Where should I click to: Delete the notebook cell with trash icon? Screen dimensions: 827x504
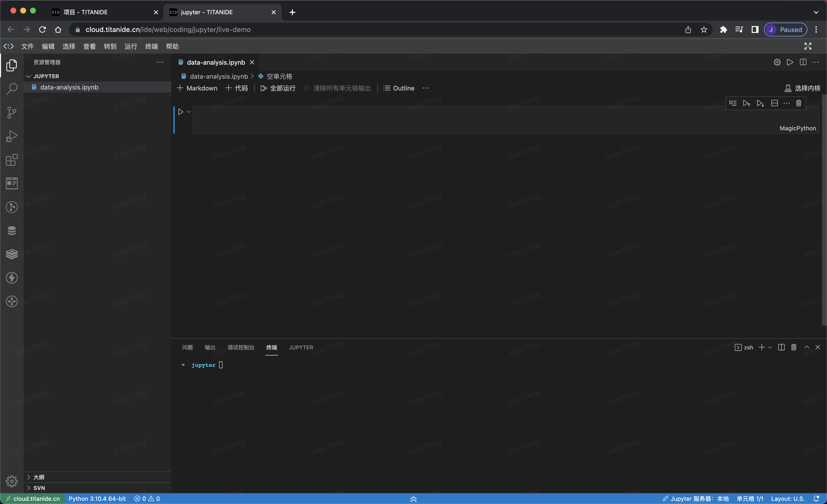tap(798, 103)
